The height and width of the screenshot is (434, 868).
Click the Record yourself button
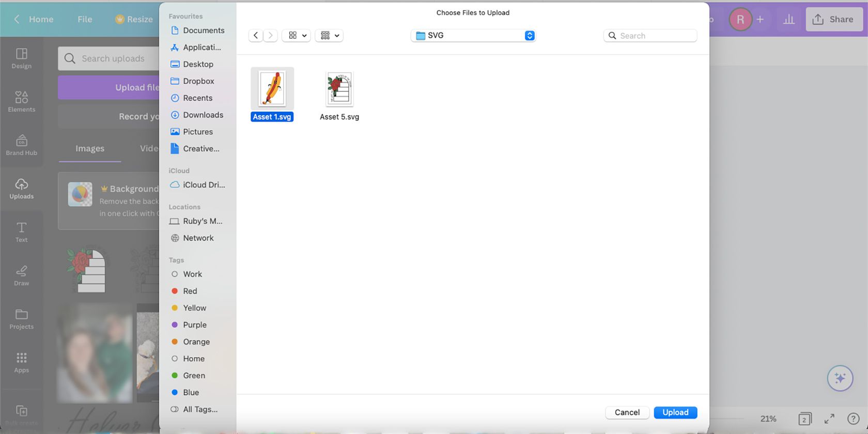(110, 116)
